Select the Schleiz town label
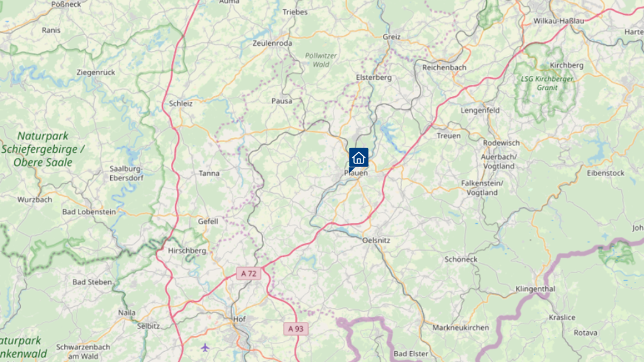 pyautogui.click(x=180, y=104)
